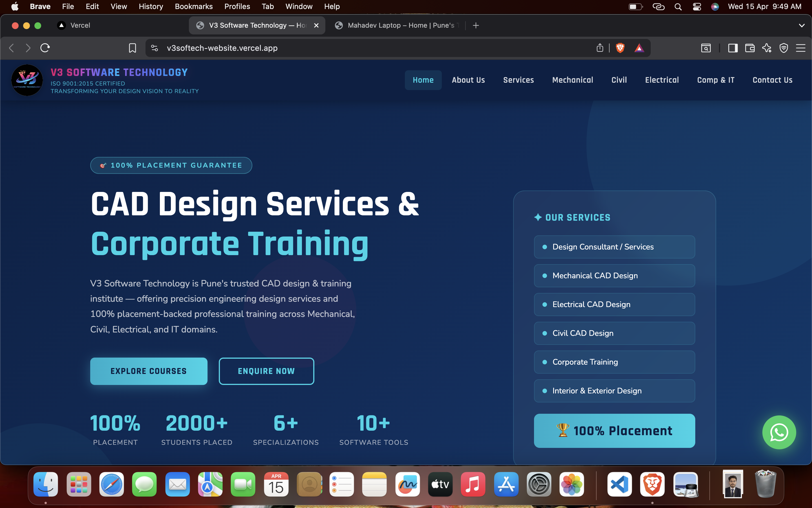
Task: Click the 100% Placement trophy button
Action: click(614, 431)
